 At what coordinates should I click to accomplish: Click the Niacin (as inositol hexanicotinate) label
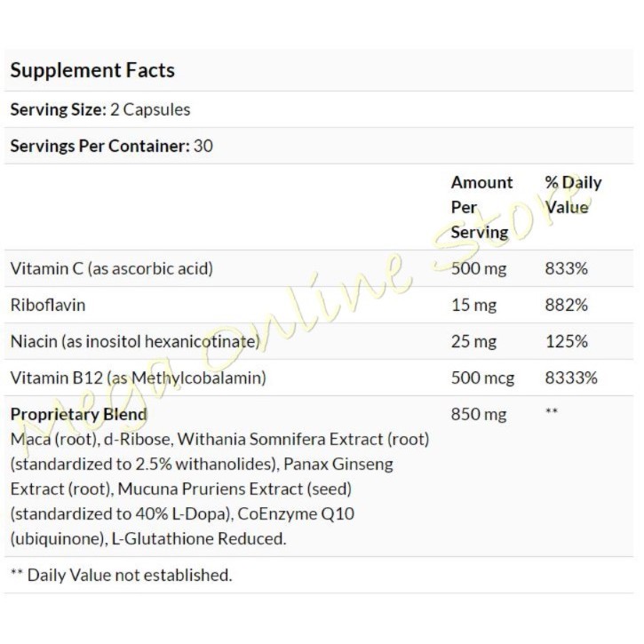[134, 341]
